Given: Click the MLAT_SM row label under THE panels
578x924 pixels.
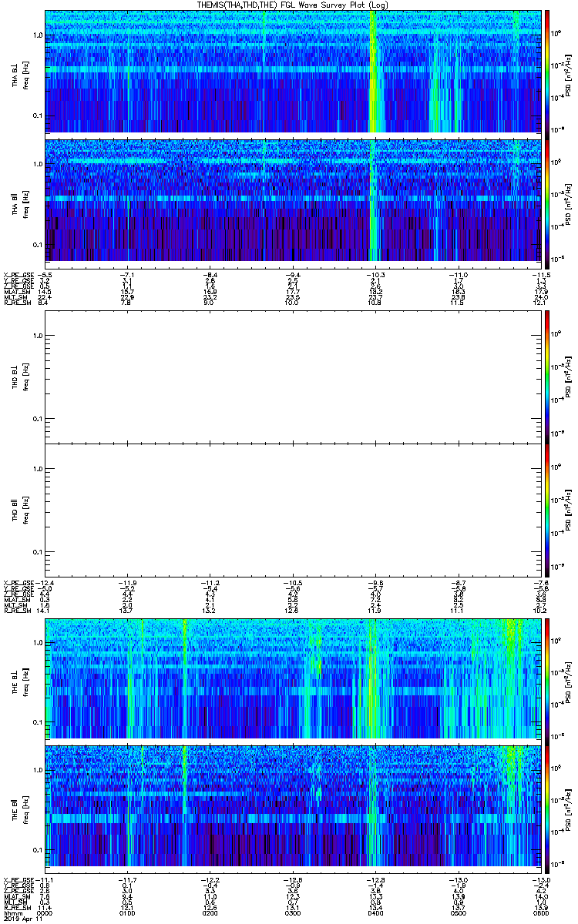Looking at the screenshot, I should (17, 897).
